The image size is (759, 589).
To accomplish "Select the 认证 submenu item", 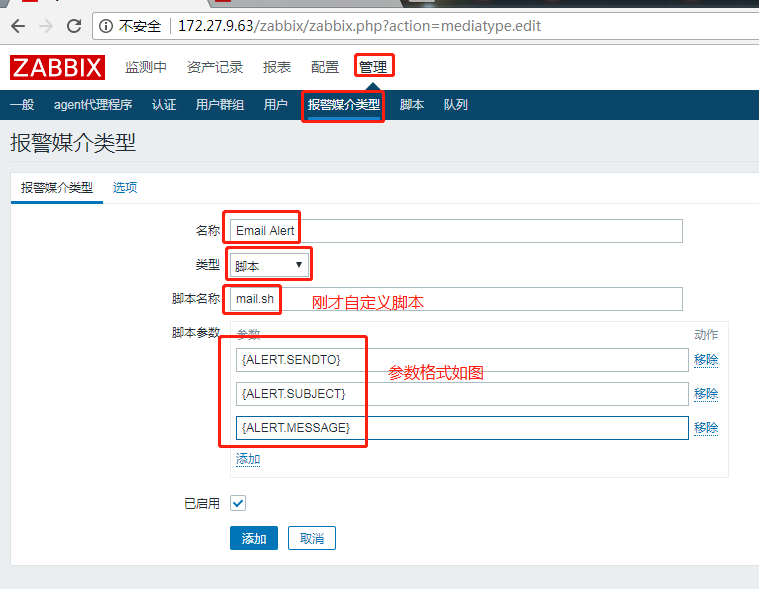I will (164, 105).
